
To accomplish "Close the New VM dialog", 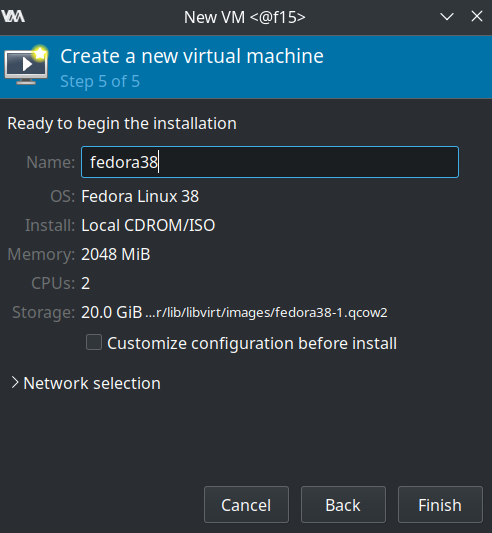I will click(477, 16).
